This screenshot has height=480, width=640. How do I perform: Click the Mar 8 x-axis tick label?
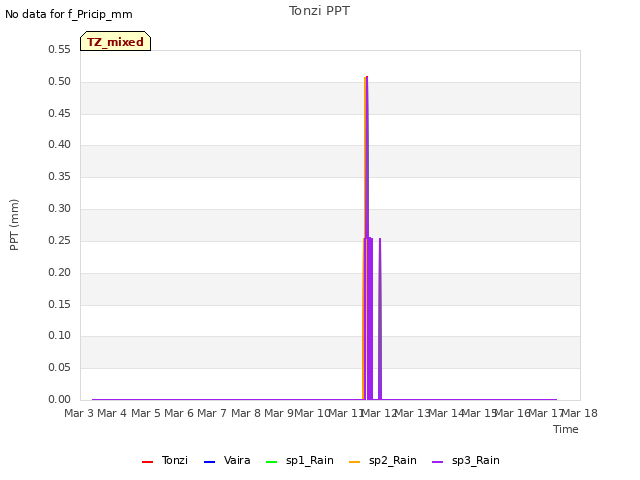246,413
